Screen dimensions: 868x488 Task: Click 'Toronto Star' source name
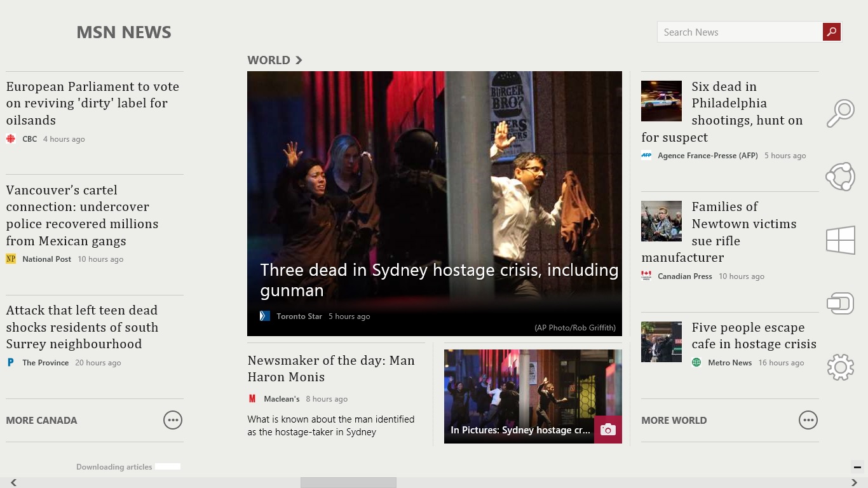(299, 316)
